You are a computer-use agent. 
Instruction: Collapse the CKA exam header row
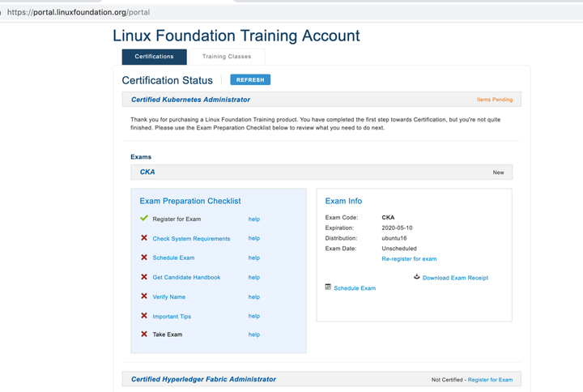click(147, 173)
